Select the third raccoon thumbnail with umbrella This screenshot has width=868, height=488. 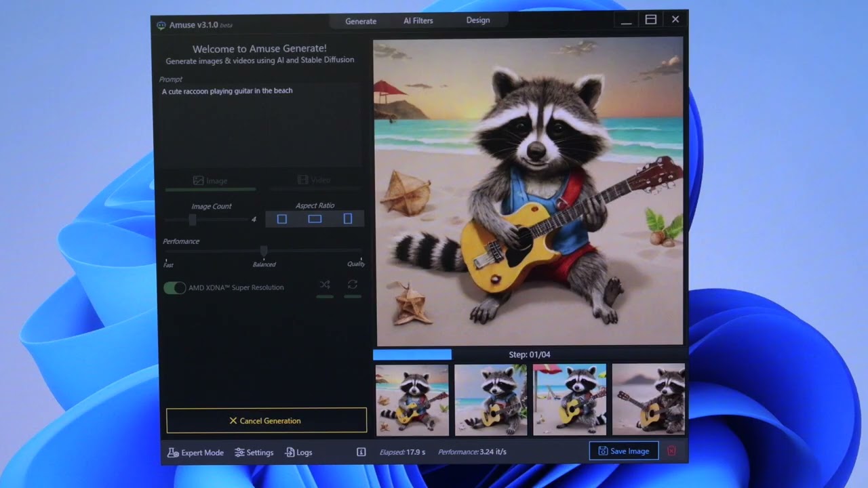pyautogui.click(x=570, y=400)
